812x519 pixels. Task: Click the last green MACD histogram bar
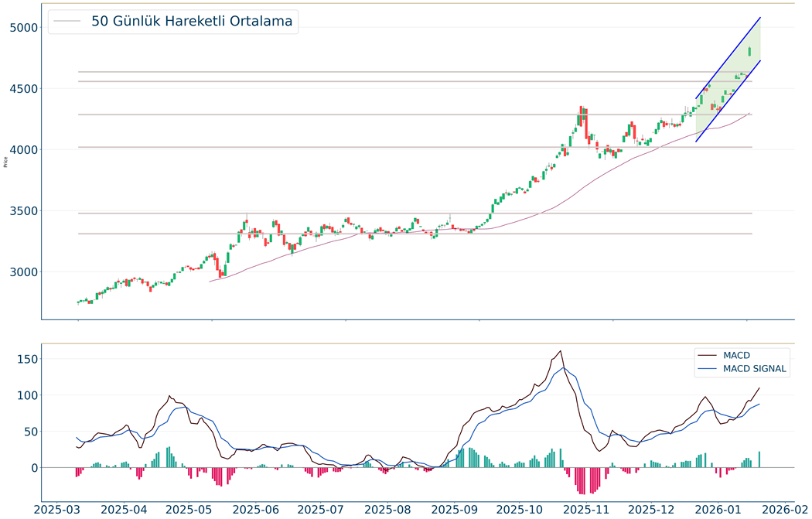[x=759, y=459]
